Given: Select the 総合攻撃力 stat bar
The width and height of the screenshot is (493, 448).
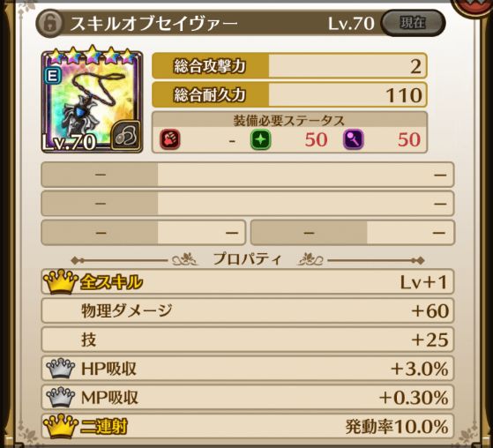Looking at the screenshot, I should [x=289, y=66].
